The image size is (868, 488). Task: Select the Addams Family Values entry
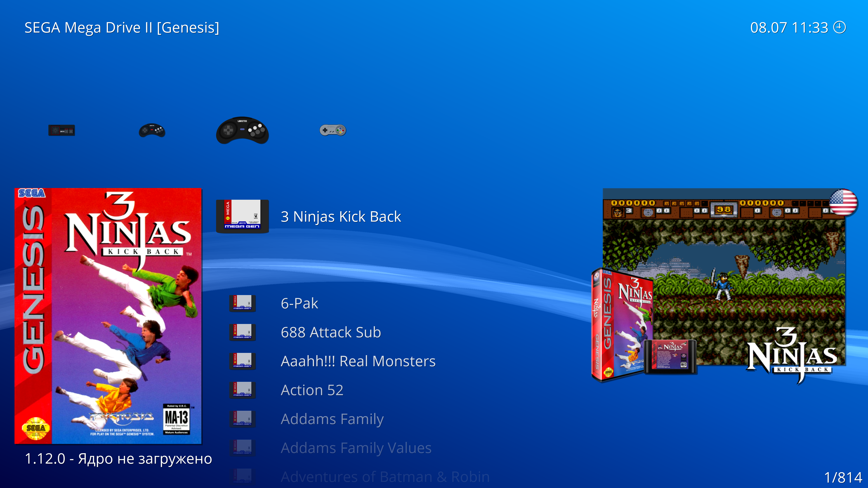[x=356, y=449]
